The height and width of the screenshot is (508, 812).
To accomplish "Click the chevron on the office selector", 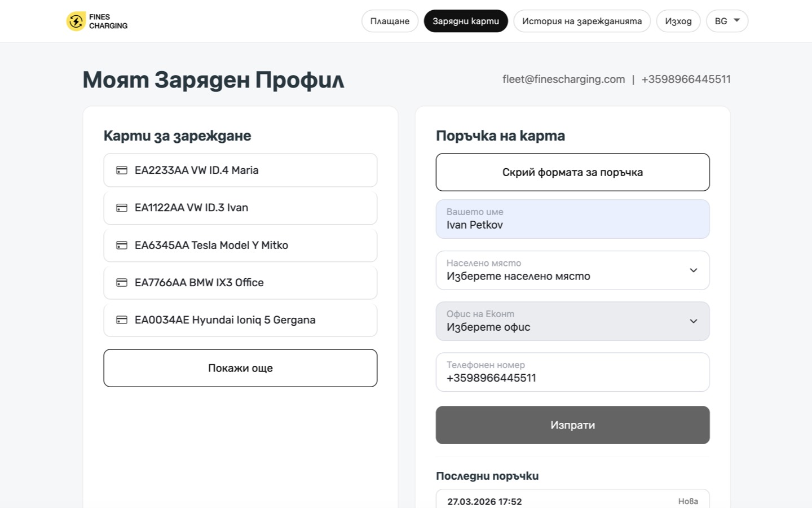I will click(x=693, y=321).
